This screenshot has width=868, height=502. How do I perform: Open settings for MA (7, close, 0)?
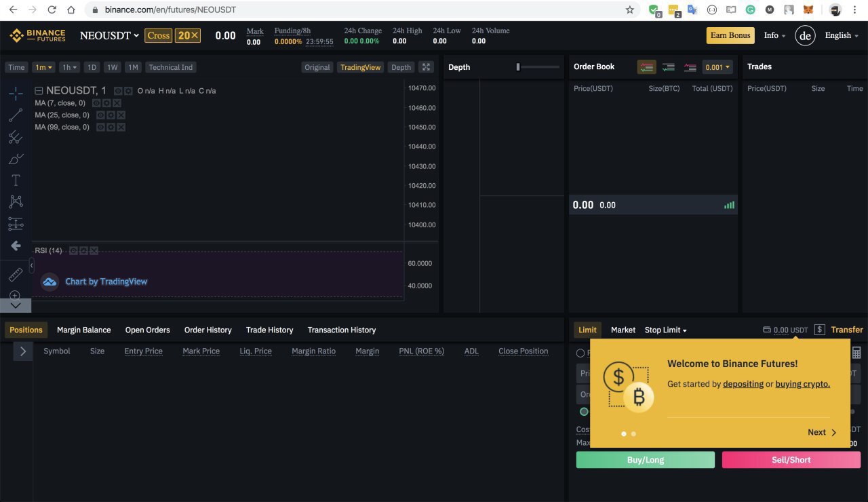pyautogui.click(x=106, y=103)
